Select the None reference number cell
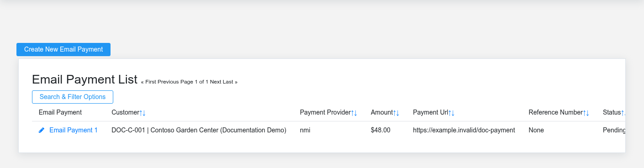This screenshot has width=644, height=168. click(x=536, y=130)
